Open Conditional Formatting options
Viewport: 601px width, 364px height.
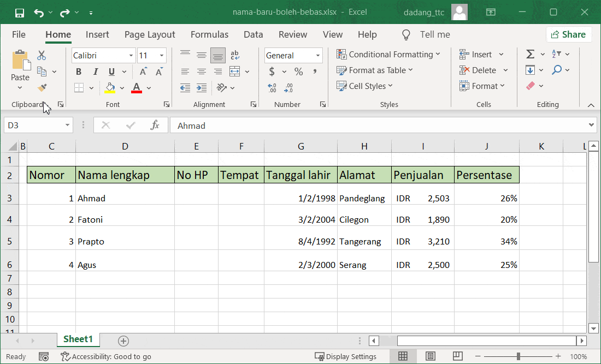pyautogui.click(x=390, y=55)
